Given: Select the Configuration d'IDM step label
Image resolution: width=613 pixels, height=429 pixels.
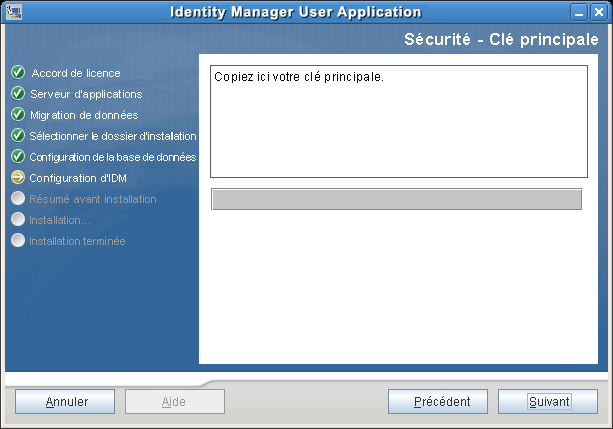Looking at the screenshot, I should point(76,178).
